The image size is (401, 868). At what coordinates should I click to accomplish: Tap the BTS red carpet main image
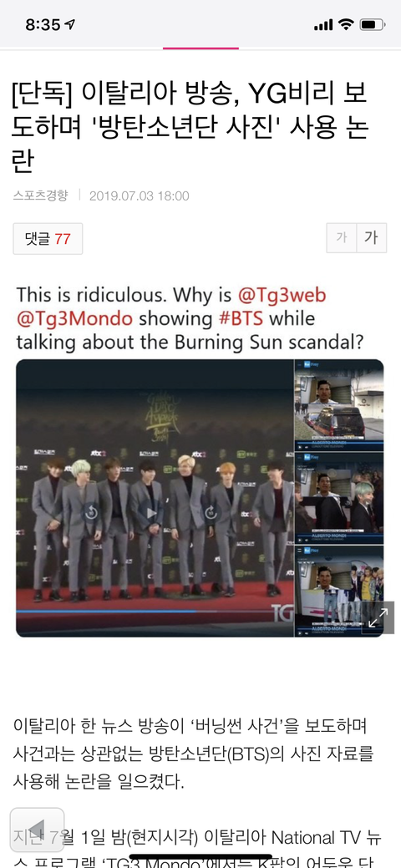pyautogui.click(x=155, y=498)
